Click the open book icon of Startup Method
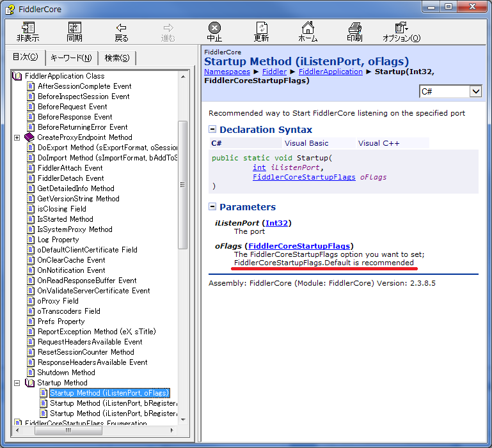Image resolution: width=492 pixels, height=448 pixels. (x=30, y=382)
